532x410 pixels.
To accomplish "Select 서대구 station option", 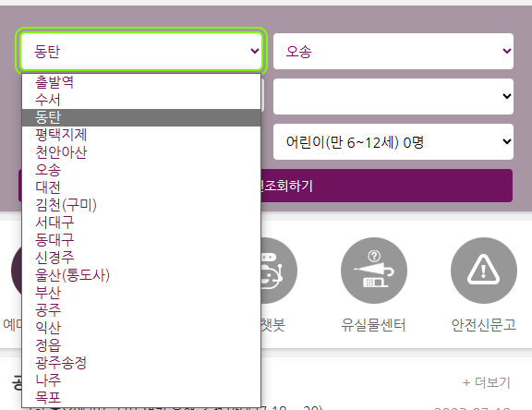I will point(141,223).
